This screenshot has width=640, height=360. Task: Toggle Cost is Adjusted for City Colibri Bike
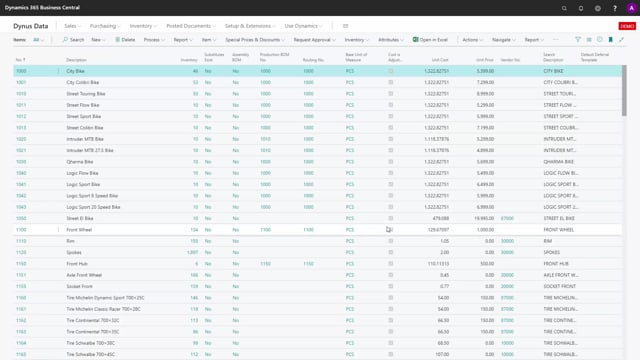(391, 82)
